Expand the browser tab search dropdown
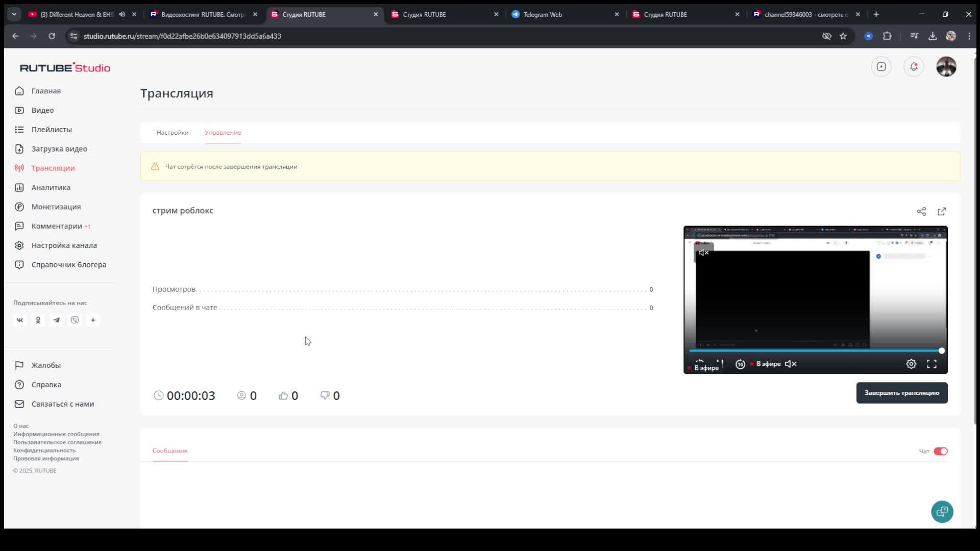980x551 pixels. (14, 14)
